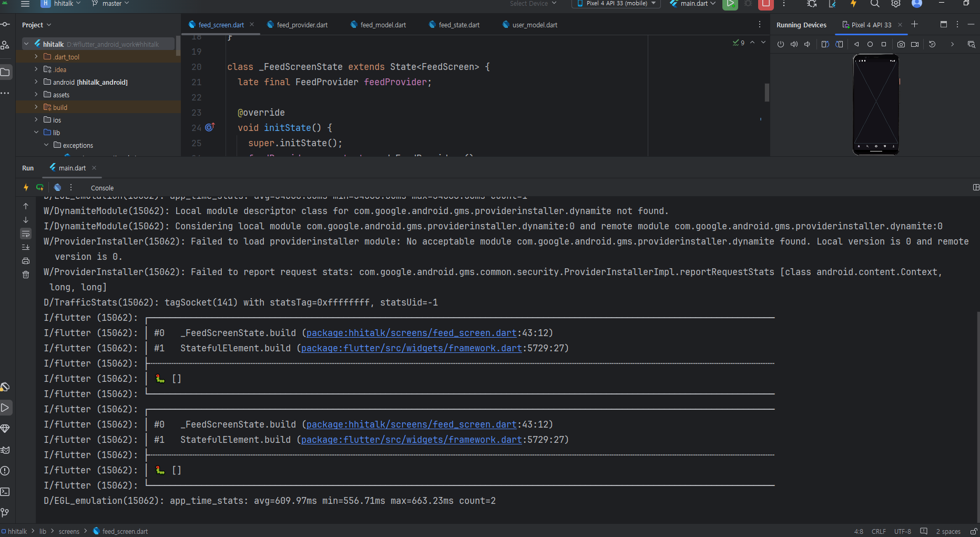The image size is (980, 537).
Task: Start emulator screen recording
Action: 915,44
